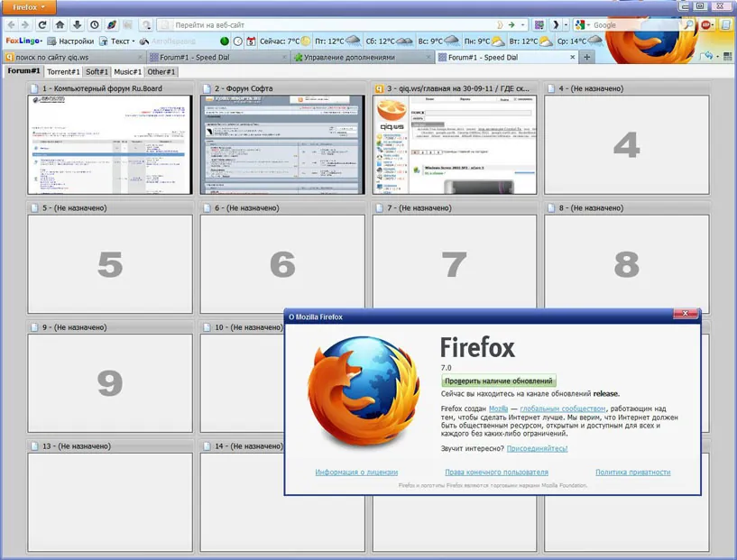
Task: Reload the current page
Action: click(x=42, y=25)
